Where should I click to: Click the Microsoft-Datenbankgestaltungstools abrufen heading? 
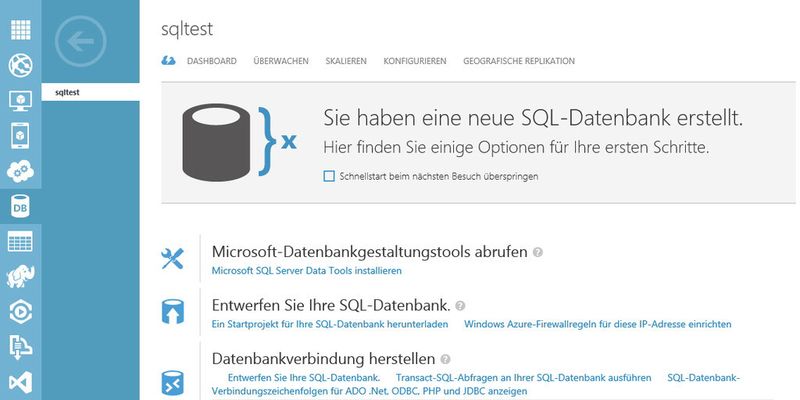click(369, 252)
